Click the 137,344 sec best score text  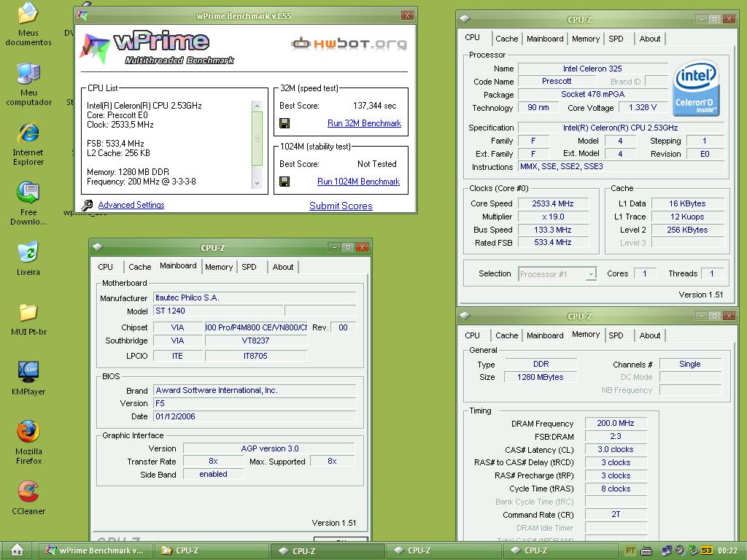click(x=374, y=106)
